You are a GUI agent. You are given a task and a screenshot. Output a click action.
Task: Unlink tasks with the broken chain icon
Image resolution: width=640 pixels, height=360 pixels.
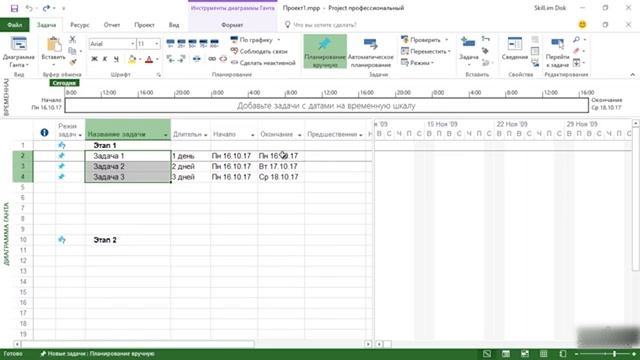(223, 59)
